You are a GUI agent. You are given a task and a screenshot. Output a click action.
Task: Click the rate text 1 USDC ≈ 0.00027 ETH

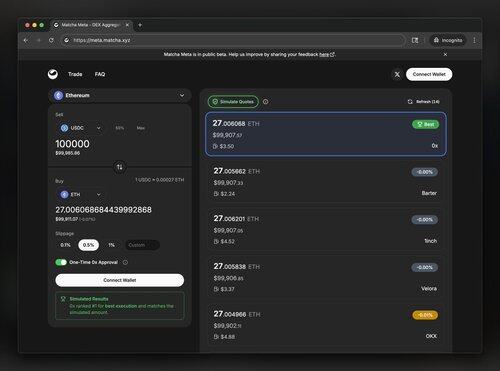(159, 180)
